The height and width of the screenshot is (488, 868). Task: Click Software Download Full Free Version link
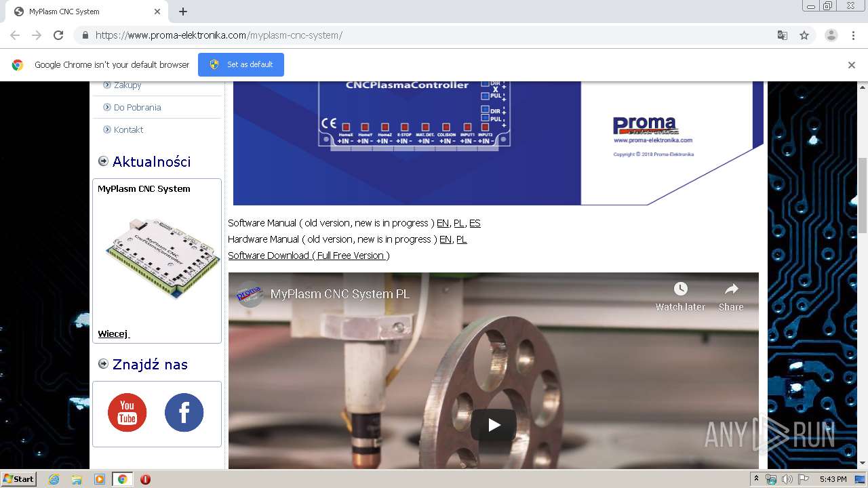click(x=309, y=256)
